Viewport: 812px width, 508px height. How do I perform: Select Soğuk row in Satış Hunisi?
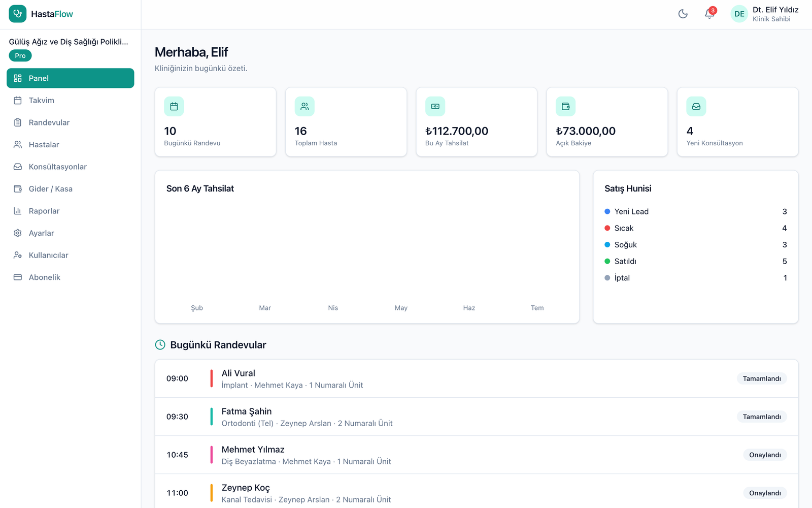pyautogui.click(x=696, y=245)
